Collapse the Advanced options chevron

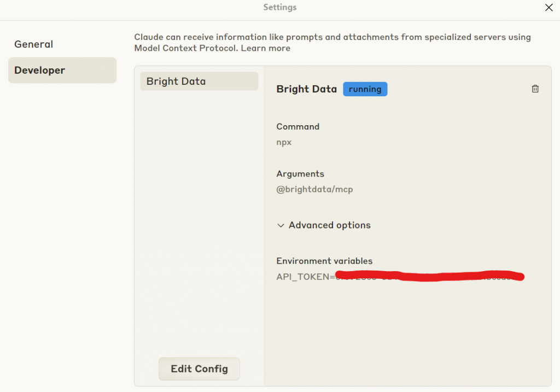click(x=281, y=225)
